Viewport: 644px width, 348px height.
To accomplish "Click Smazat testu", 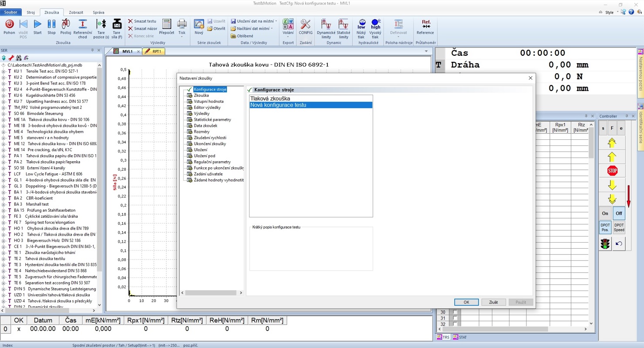I will pyautogui.click(x=142, y=21).
